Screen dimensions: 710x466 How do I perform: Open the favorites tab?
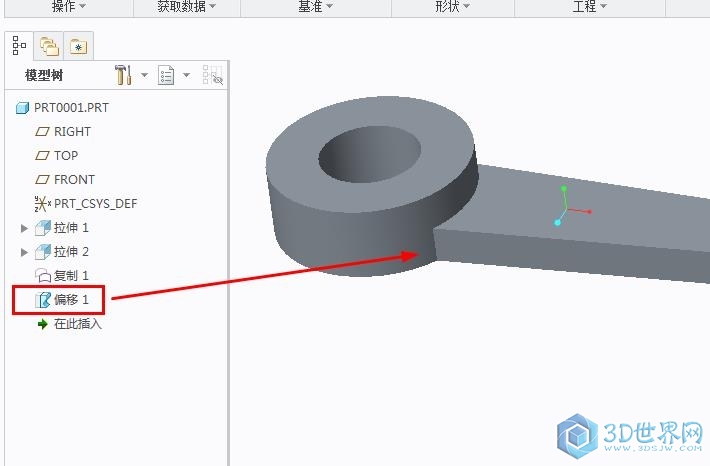click(79, 46)
